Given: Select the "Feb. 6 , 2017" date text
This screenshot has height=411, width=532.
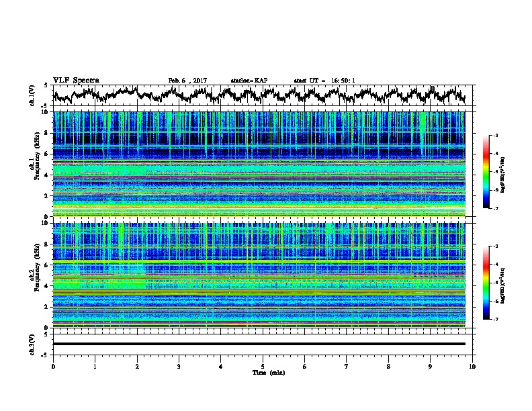Looking at the screenshot, I should pyautogui.click(x=187, y=81).
